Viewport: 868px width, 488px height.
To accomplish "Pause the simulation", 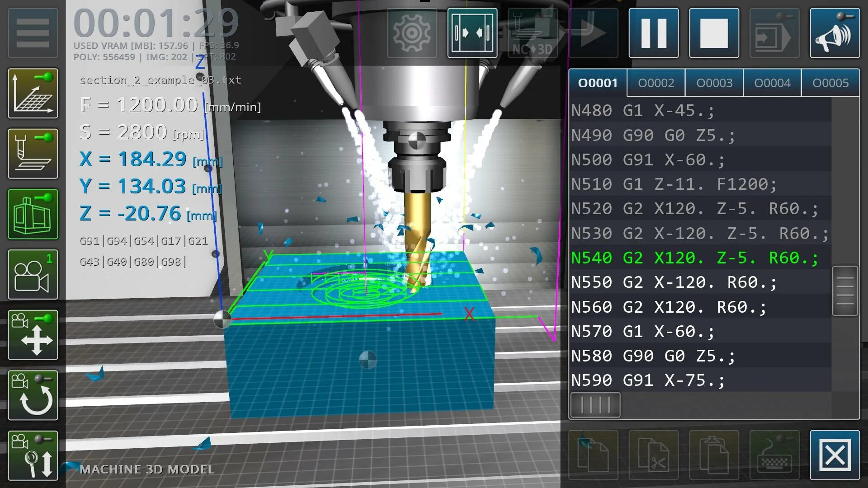I will click(653, 33).
